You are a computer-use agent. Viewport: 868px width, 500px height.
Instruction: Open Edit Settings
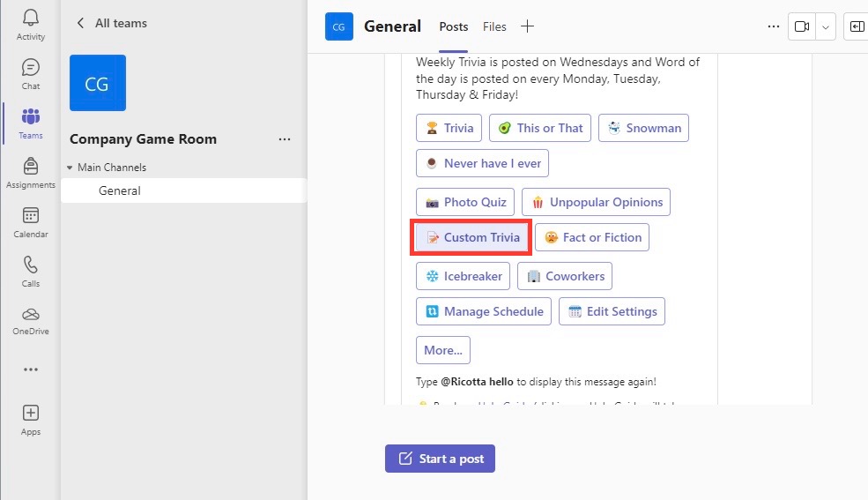pos(612,311)
